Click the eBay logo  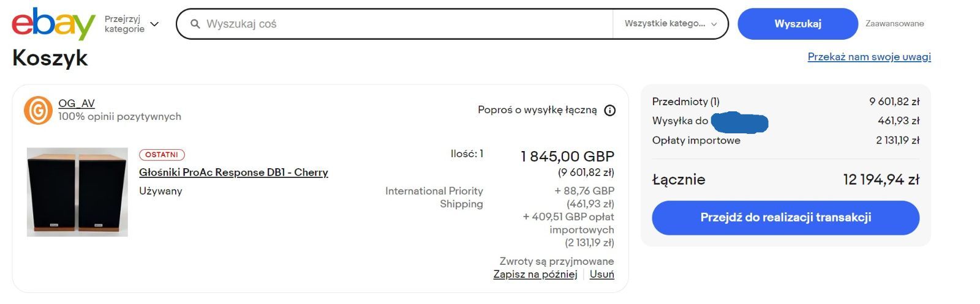click(x=53, y=24)
